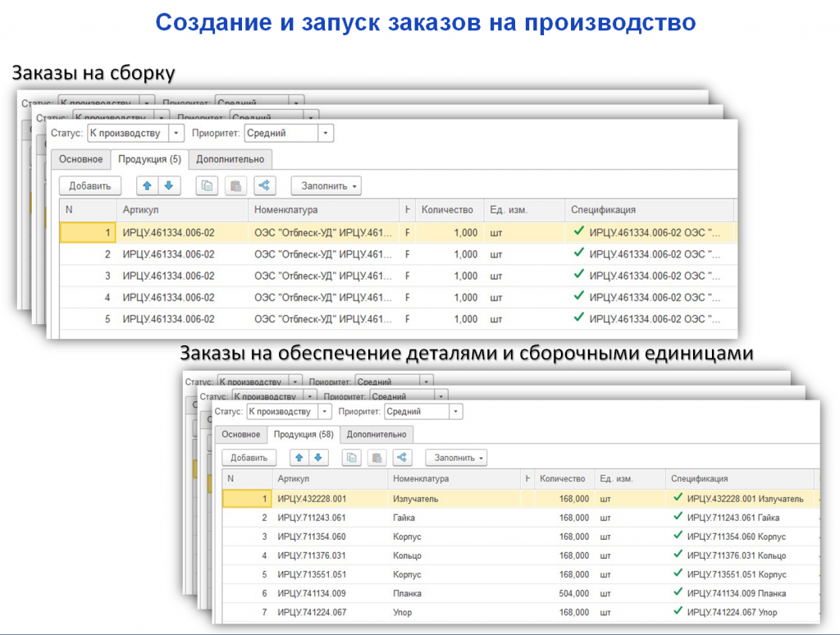Viewport: 840px width, 635px height.
Task: Expand the Заполнить menu in the Продукция (5) window
Action: [326, 186]
